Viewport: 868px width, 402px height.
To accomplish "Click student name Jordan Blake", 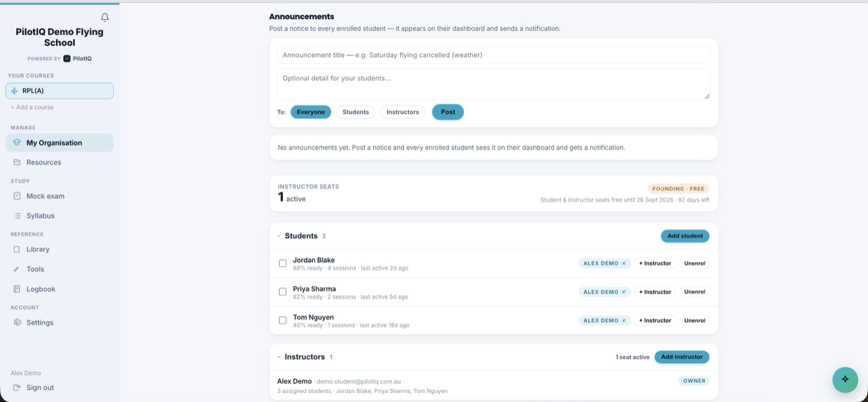I will 314,260.
